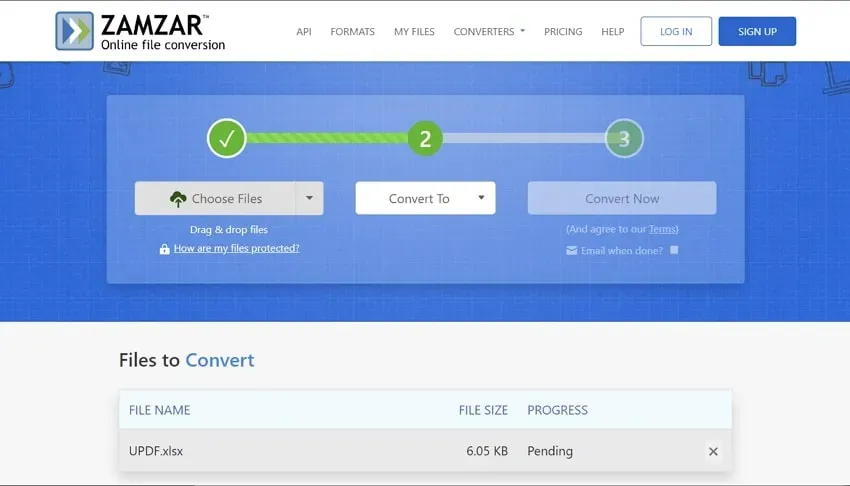Screen dimensions: 850x486
Task: Click the Zamzar arrow logo icon
Action: click(74, 31)
